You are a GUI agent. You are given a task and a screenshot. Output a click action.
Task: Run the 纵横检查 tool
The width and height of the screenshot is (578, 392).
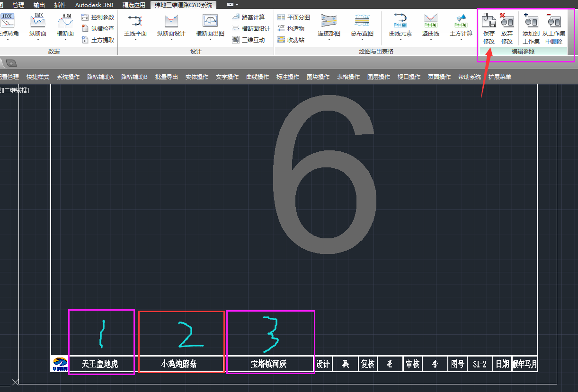(98, 29)
